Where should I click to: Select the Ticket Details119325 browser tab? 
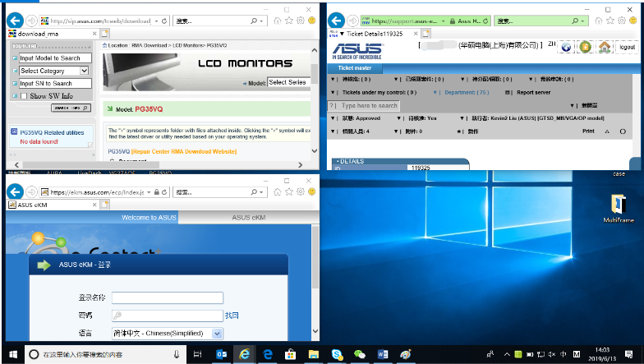coord(373,33)
